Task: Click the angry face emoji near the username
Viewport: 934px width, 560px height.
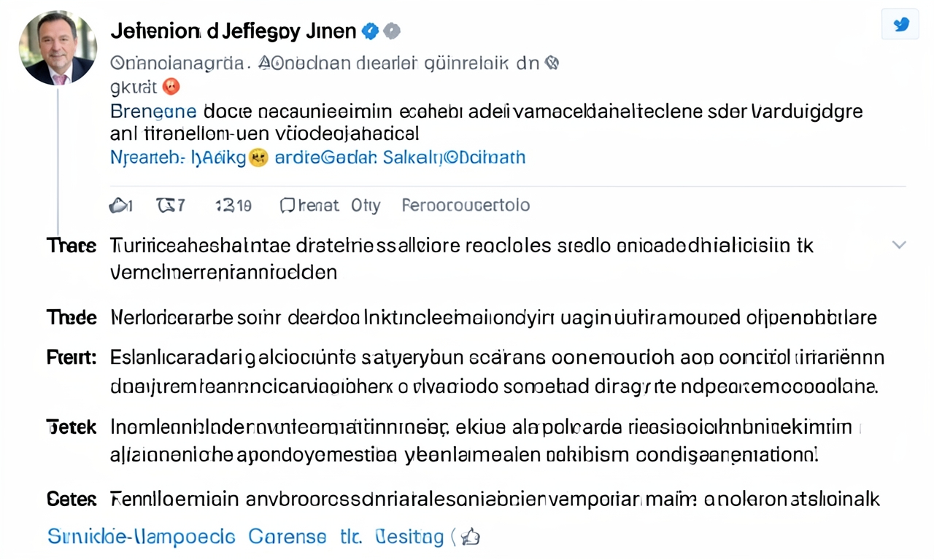Action: [x=171, y=86]
